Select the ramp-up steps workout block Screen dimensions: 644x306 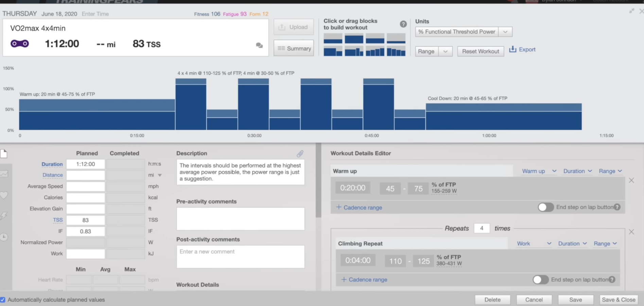pos(375,52)
